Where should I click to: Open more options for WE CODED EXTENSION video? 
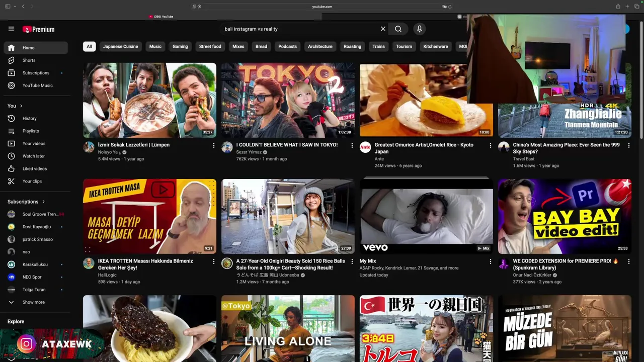pyautogui.click(x=628, y=261)
